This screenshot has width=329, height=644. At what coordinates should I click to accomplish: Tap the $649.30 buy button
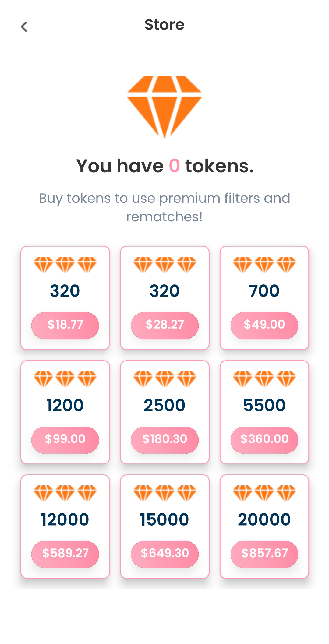[164, 554]
